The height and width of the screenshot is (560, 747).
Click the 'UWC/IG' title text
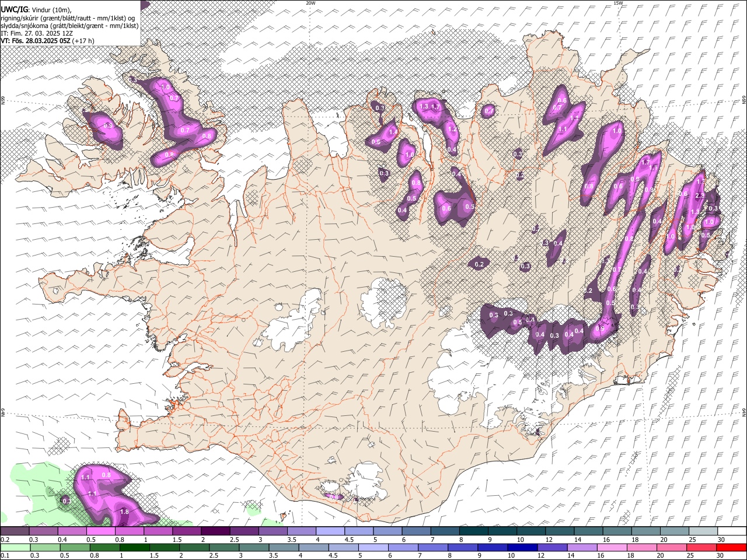coord(13,9)
